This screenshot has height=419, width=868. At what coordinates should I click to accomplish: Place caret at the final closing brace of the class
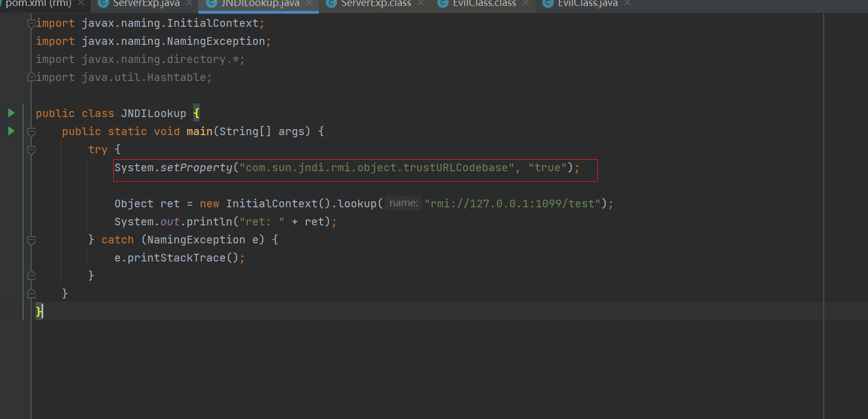click(x=39, y=311)
